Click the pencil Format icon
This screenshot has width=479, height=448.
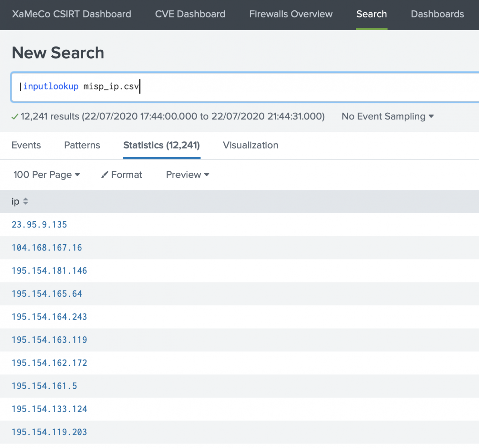105,175
